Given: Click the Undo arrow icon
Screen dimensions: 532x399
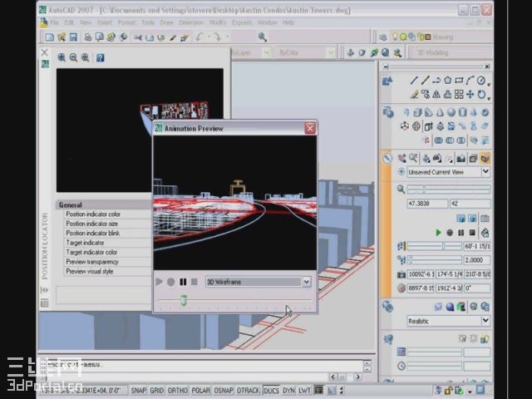Looking at the screenshot, I should click(199, 37).
